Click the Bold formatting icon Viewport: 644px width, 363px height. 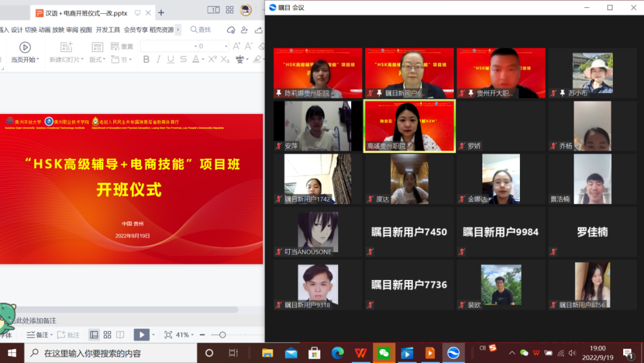coord(146,59)
